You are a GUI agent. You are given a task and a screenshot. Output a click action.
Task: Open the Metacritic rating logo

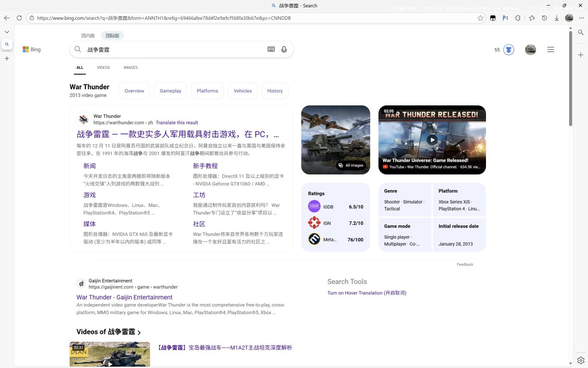314,239
